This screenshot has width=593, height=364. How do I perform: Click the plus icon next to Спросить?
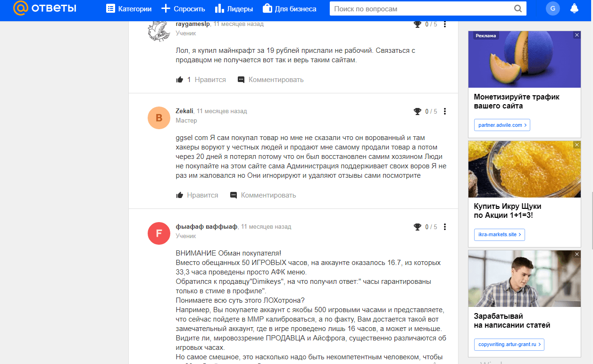[166, 8]
